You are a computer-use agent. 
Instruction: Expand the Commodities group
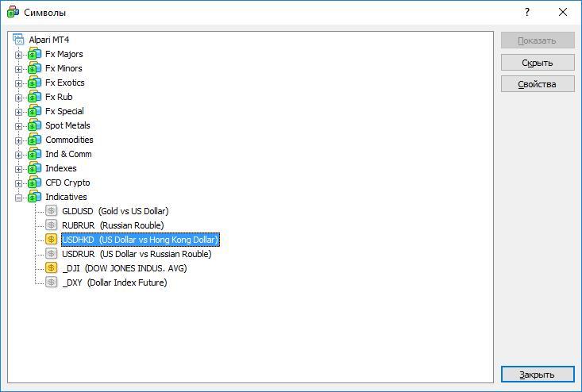tap(19, 140)
